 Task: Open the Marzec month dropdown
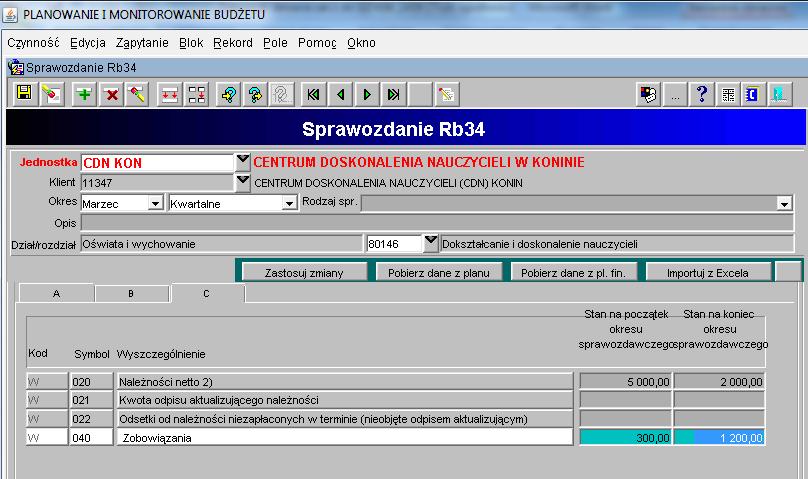[x=155, y=203]
